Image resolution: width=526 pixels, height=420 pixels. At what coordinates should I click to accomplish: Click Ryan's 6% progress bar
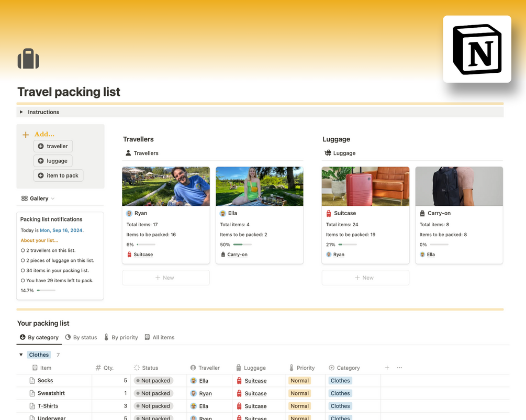point(146,245)
